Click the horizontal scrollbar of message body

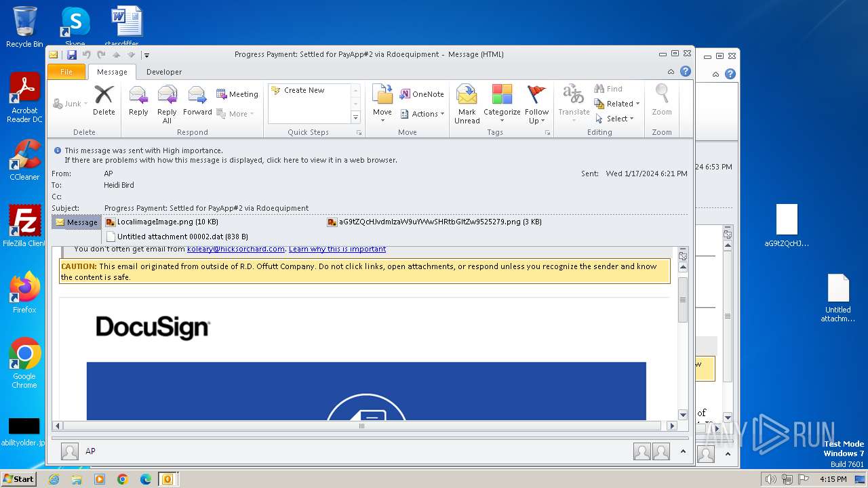pos(363,426)
